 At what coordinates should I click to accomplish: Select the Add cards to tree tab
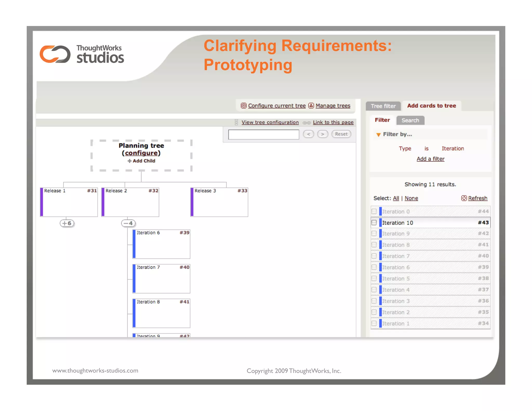click(x=431, y=106)
